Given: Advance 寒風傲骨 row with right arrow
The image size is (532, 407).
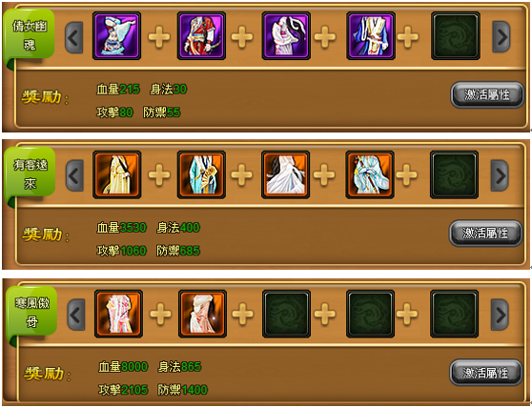Looking at the screenshot, I should tap(500, 315).
